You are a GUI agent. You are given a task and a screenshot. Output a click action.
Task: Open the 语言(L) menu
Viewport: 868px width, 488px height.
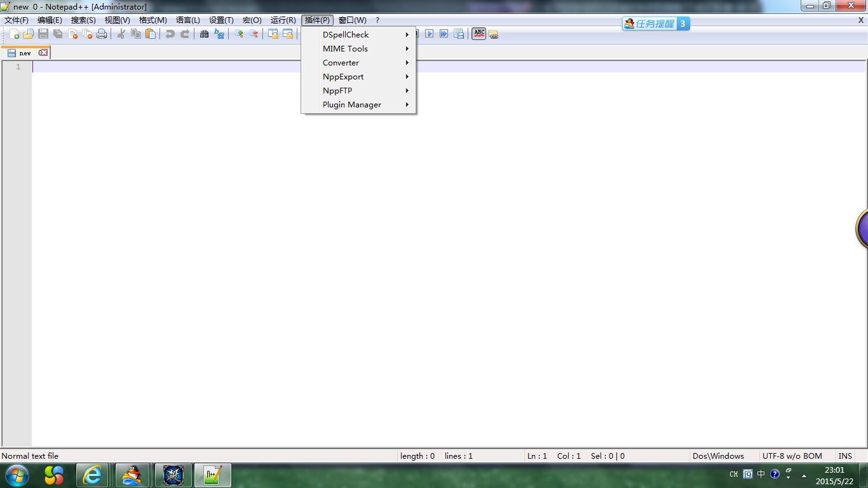[187, 20]
